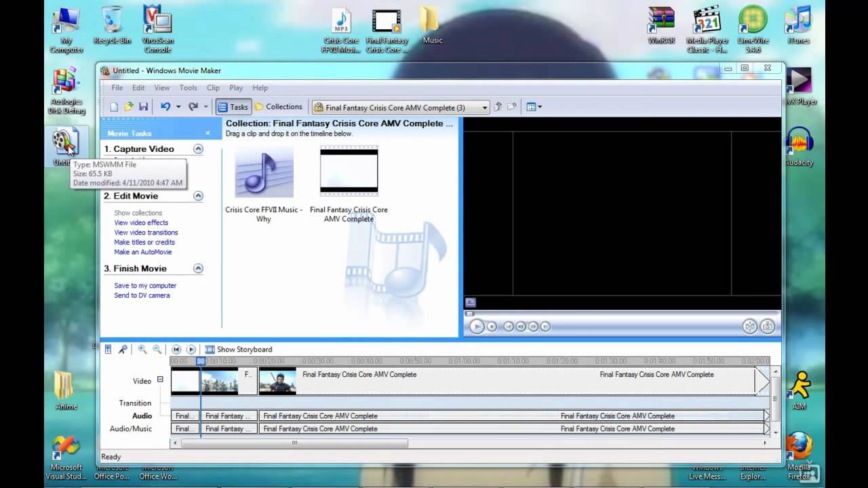Click the Zoom Timeline In icon

142,350
